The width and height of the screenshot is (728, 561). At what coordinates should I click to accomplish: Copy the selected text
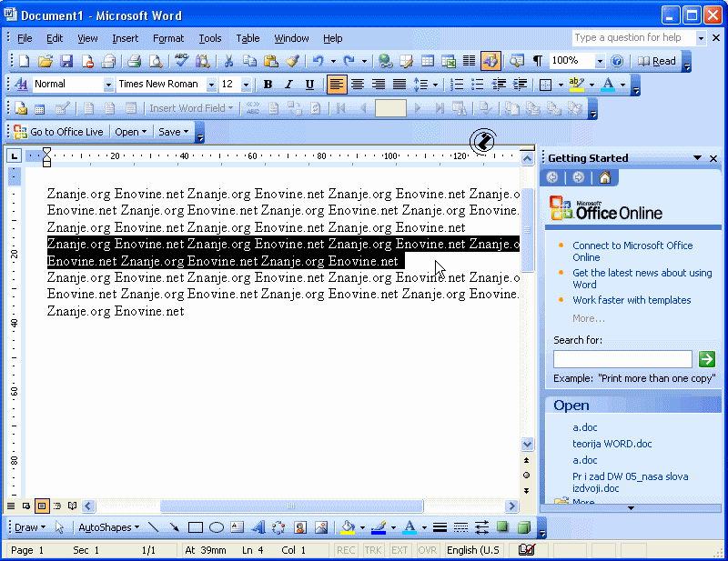point(249,61)
